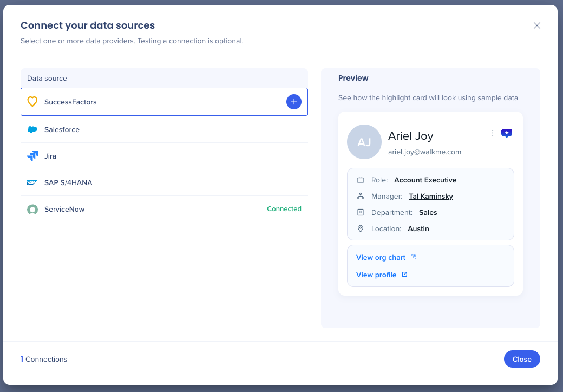Image resolution: width=563 pixels, height=392 pixels.
Task: Click the AJ avatar circle
Action: pyautogui.click(x=364, y=142)
